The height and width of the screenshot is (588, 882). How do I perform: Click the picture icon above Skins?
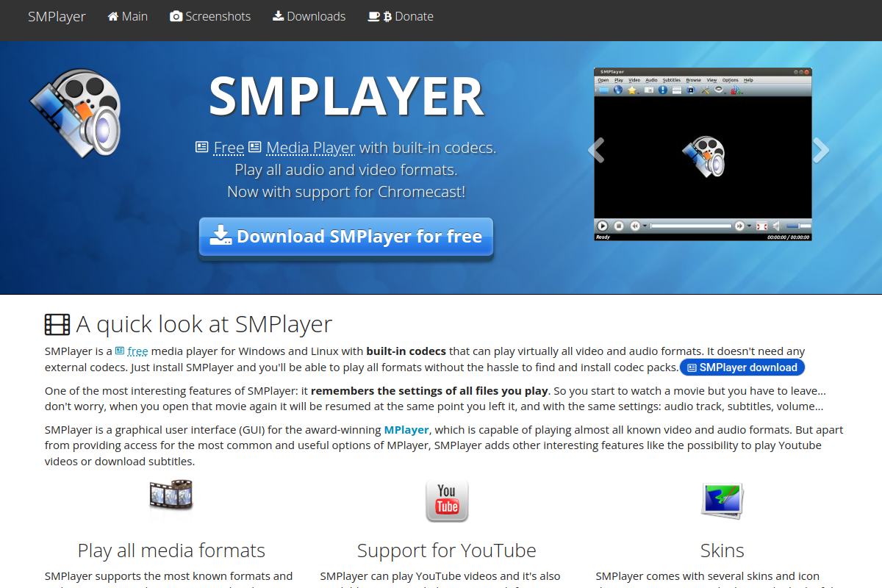(722, 499)
